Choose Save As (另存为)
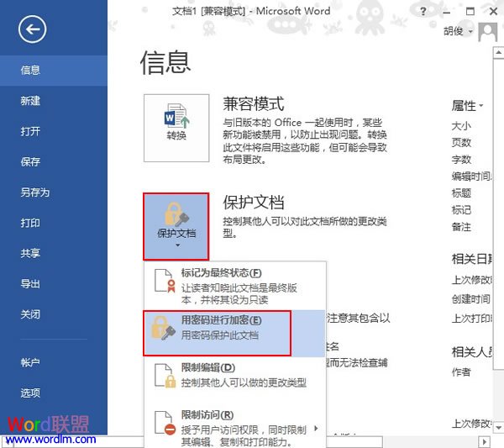 (54, 192)
